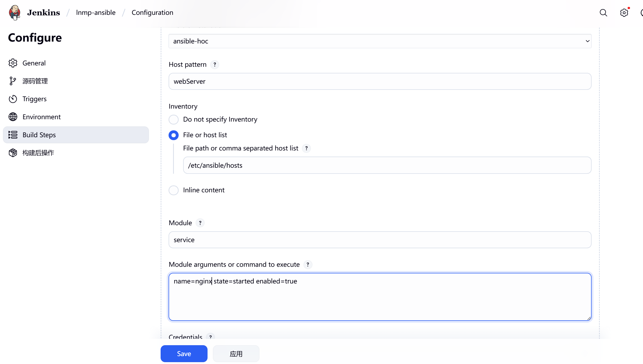Navigate to Environment sidebar section
The width and height of the screenshot is (643, 364).
point(41,117)
